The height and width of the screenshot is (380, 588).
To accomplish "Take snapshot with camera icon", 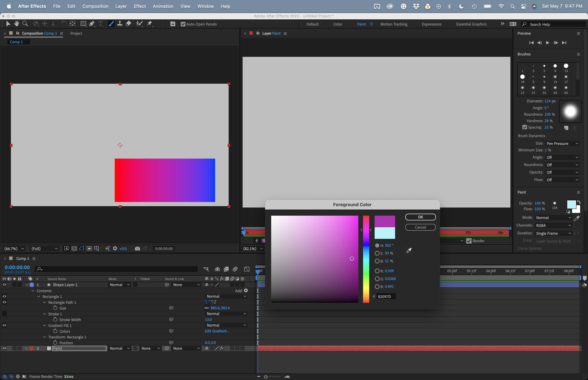I will pyautogui.click(x=137, y=249).
